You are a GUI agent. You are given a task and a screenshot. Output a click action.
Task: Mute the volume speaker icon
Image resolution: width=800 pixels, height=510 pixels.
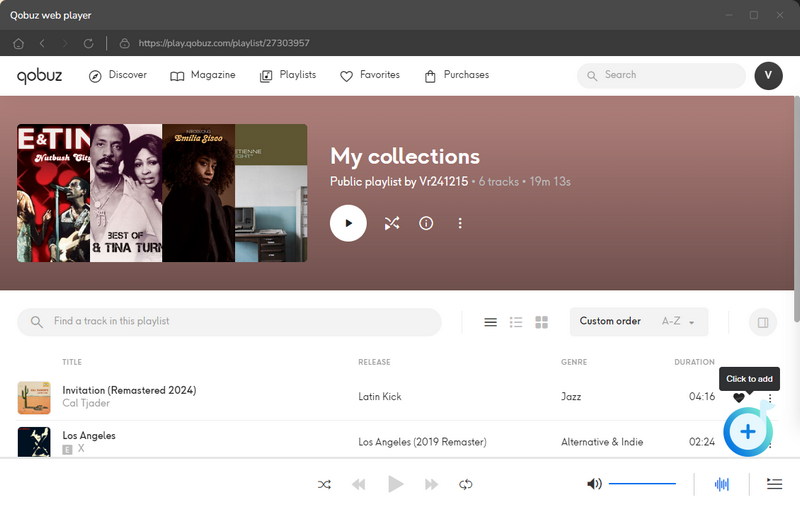[594, 484]
